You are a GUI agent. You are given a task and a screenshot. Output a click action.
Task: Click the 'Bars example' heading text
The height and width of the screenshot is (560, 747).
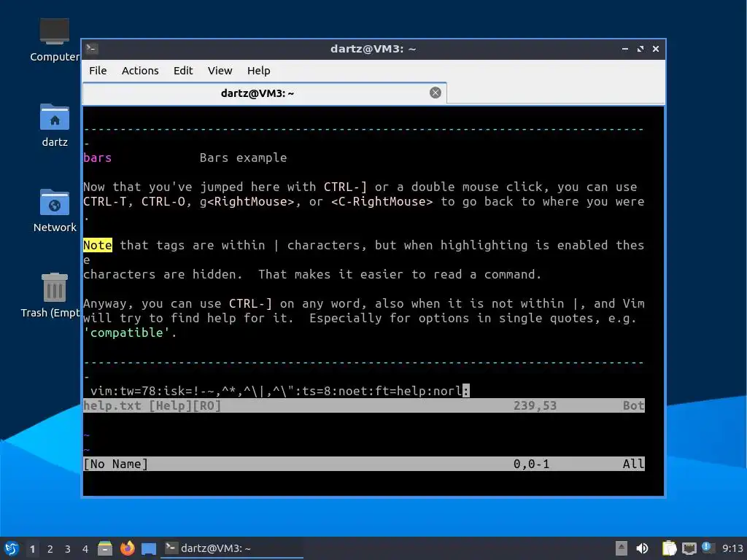tap(243, 157)
